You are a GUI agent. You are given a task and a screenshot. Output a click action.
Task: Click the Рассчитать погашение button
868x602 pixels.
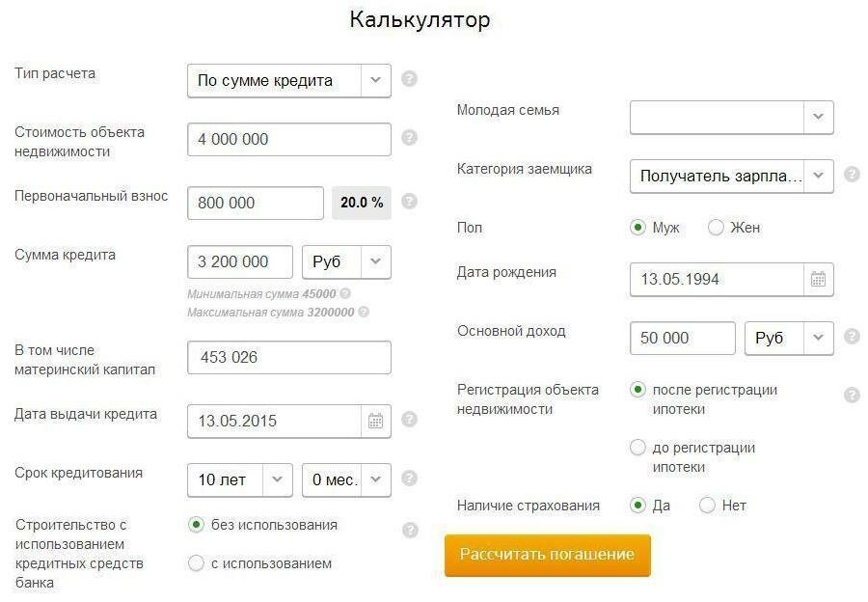point(548,555)
